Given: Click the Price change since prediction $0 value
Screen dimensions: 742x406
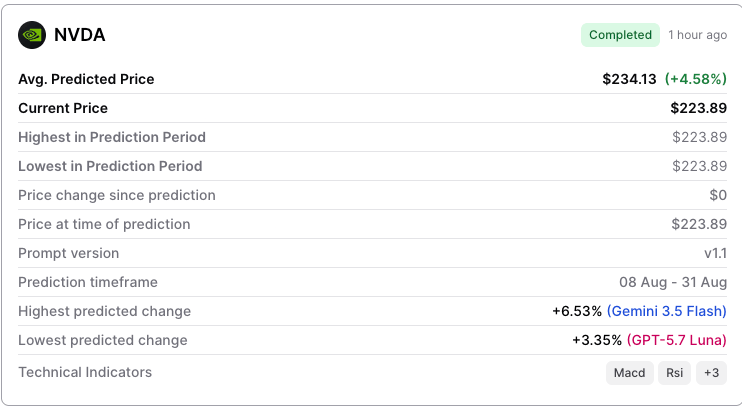Looking at the screenshot, I should click(x=718, y=195).
